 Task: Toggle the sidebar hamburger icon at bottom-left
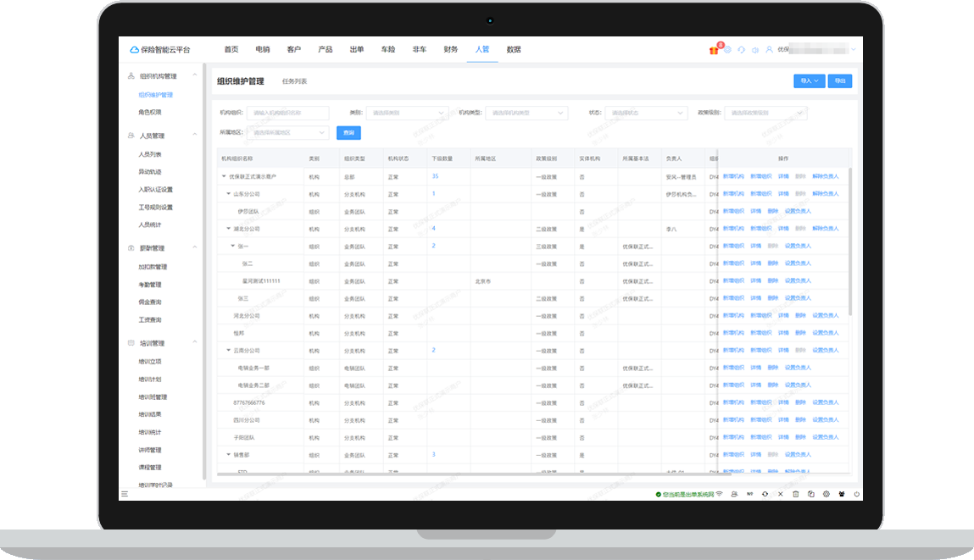point(125,494)
